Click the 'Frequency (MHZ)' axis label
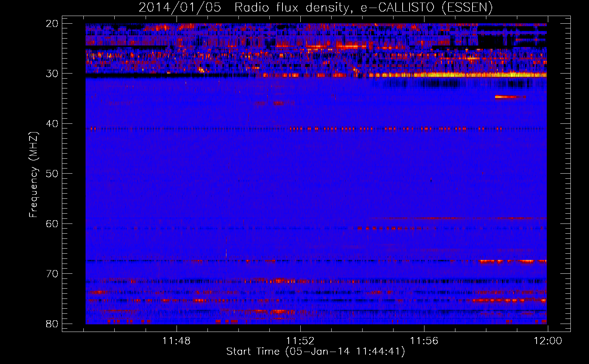Screen dimensions: 589x364 [x=33, y=175]
